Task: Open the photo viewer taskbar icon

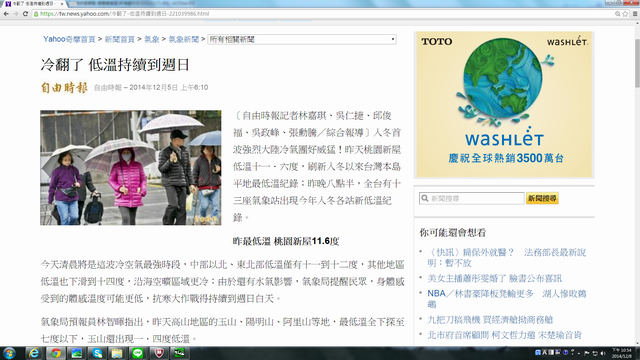Action: point(77,353)
